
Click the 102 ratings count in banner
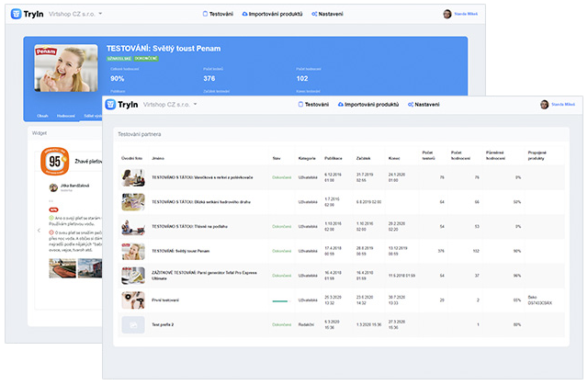coord(302,78)
